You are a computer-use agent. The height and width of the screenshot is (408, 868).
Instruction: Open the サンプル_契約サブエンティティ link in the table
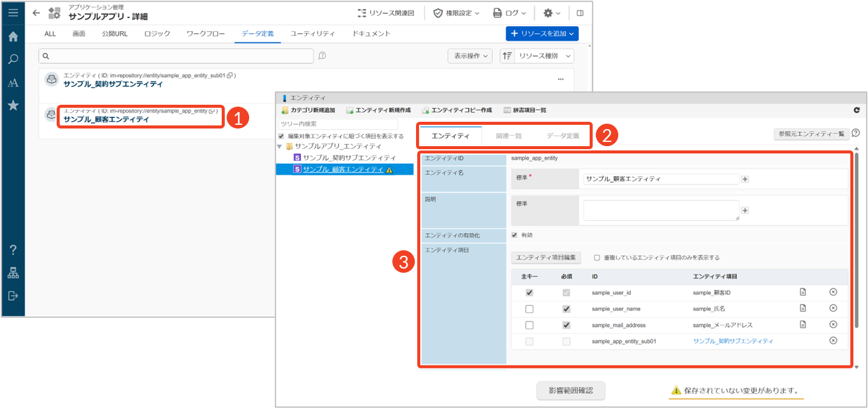[x=733, y=341]
